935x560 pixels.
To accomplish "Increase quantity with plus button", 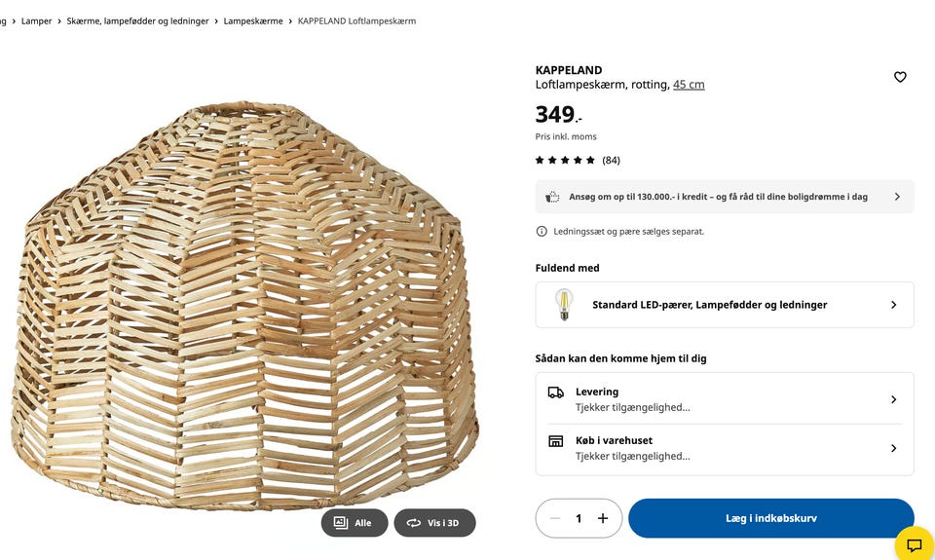I will [x=603, y=518].
